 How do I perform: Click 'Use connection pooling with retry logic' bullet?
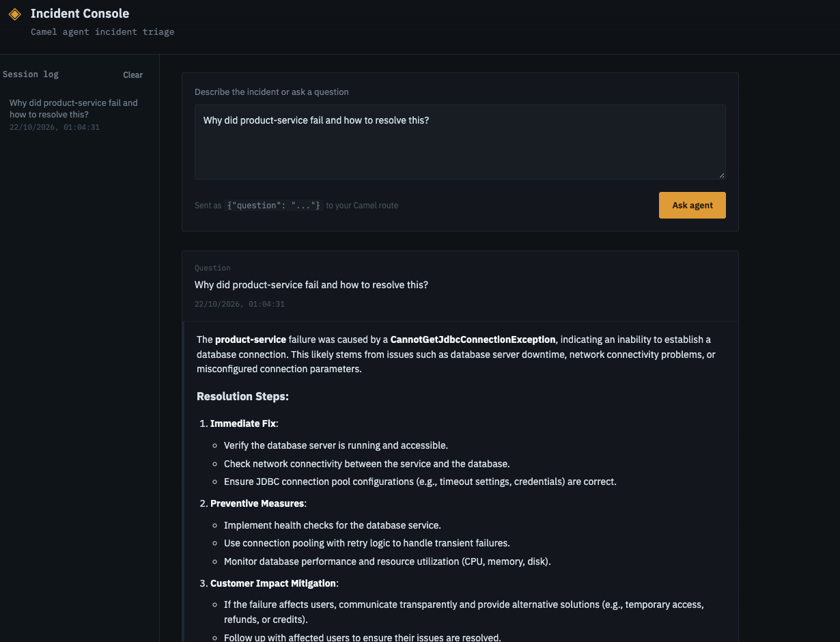pyautogui.click(x=367, y=543)
